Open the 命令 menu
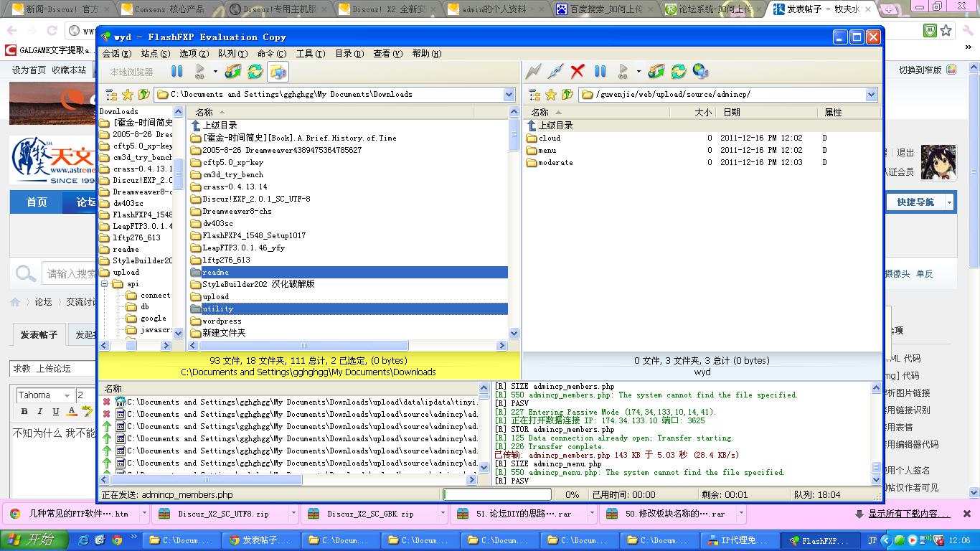Viewport: 980px width, 551px height. 271,54
